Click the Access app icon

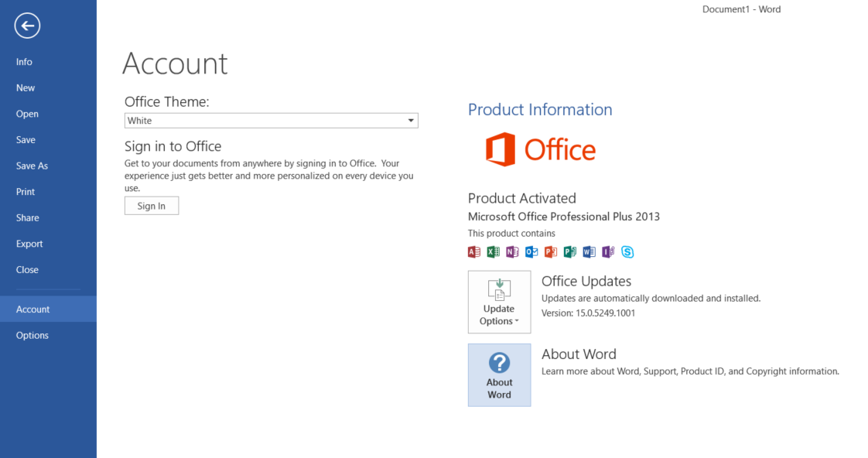click(474, 252)
